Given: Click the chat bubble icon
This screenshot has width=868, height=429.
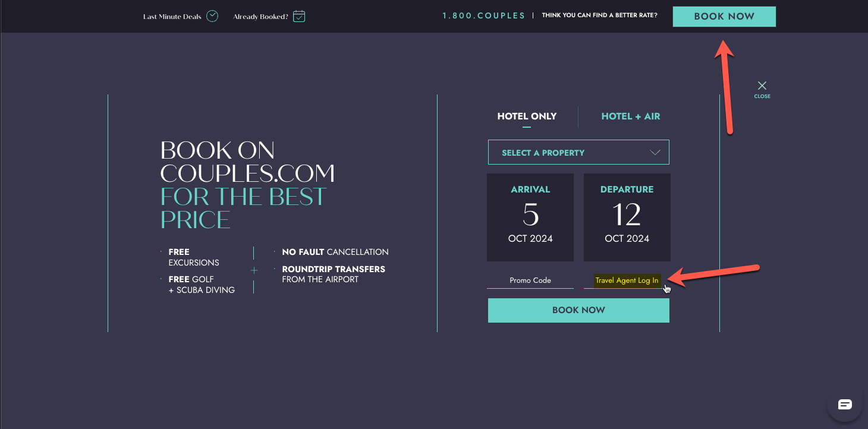Looking at the screenshot, I should click(845, 405).
